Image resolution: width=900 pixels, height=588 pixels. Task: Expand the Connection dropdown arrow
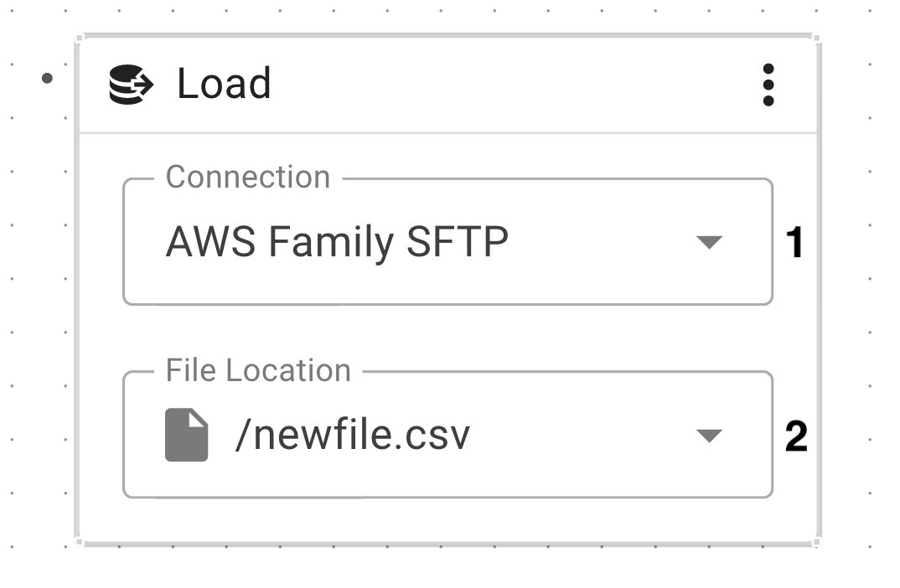(709, 242)
